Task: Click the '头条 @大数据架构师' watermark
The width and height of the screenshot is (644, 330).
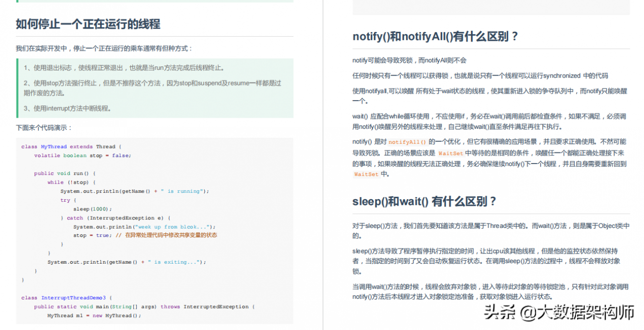Action: pos(558,312)
